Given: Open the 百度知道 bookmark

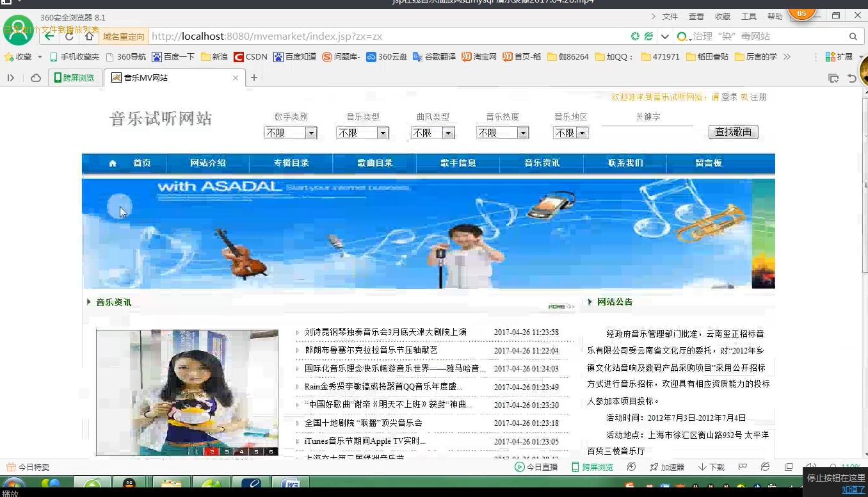Looking at the screenshot, I should [x=294, y=57].
